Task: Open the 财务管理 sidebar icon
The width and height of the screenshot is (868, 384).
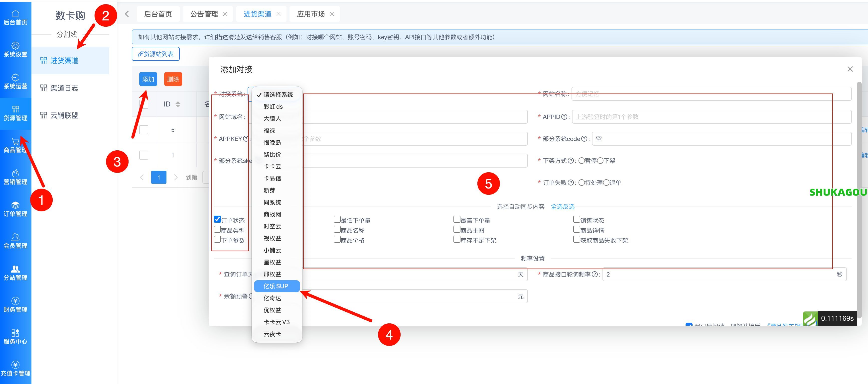Action: point(15,304)
